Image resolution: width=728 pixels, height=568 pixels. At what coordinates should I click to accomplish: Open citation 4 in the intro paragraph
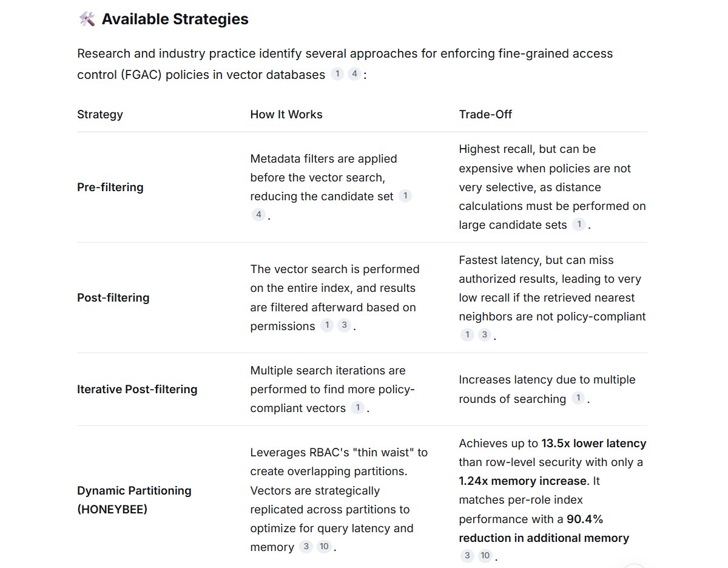354,75
